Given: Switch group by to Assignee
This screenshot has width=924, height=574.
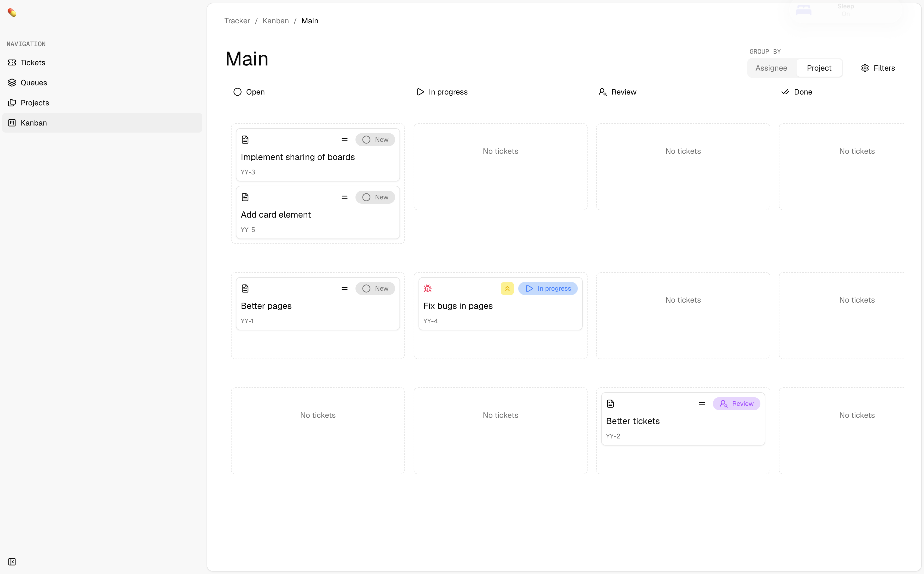Looking at the screenshot, I should pos(771,68).
